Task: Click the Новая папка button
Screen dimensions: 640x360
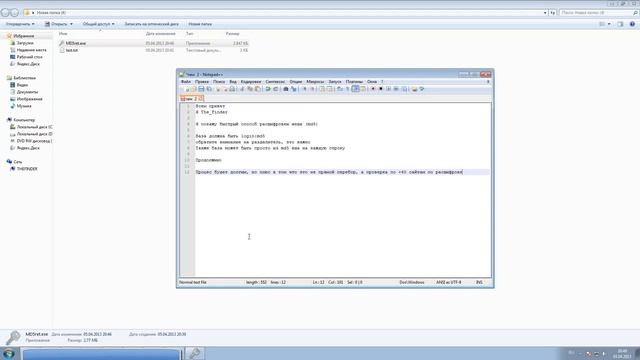Action: [200, 24]
